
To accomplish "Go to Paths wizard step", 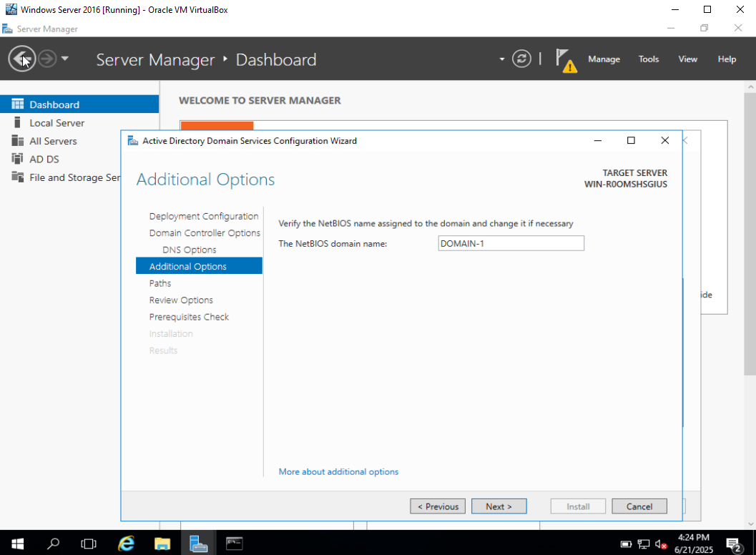I will click(x=160, y=283).
